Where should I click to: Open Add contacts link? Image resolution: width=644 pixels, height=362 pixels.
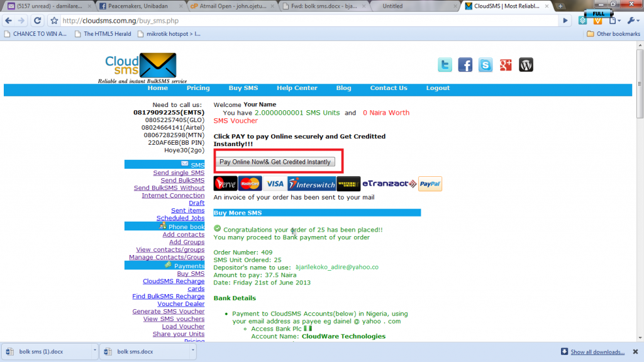click(183, 234)
